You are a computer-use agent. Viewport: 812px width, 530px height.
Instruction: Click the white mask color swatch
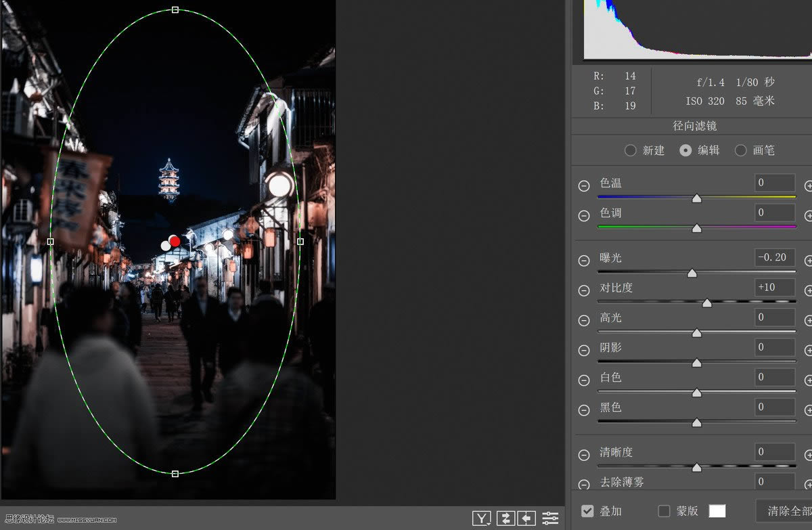pos(717,510)
